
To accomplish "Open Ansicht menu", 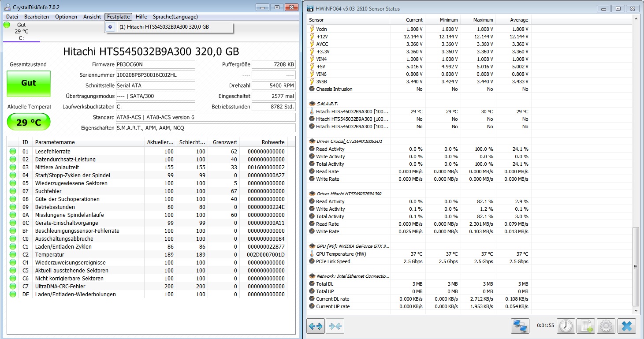I will [92, 17].
